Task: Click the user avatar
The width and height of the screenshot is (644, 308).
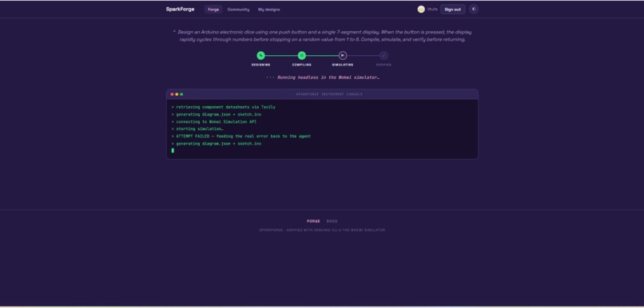Action: click(x=421, y=9)
